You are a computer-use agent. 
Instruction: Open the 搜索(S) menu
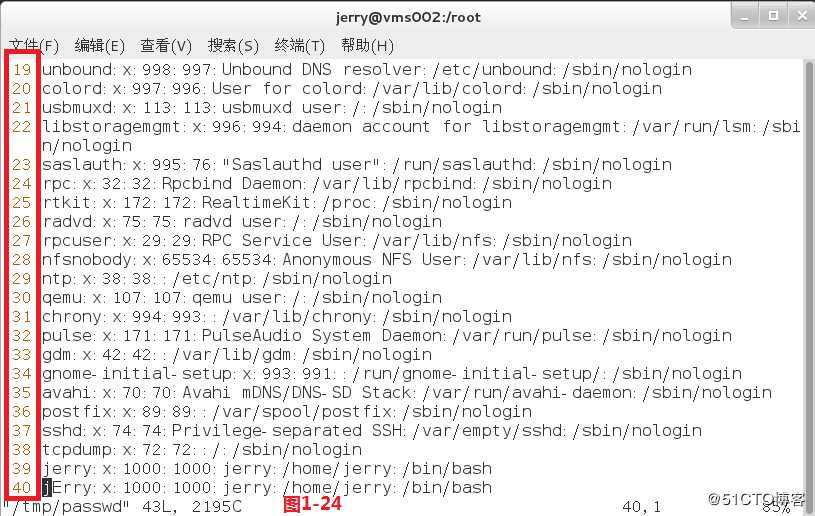[233, 46]
